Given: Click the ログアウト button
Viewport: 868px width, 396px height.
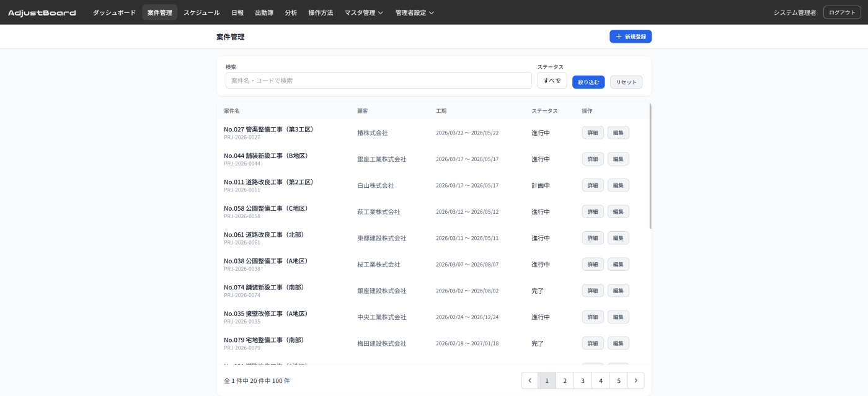Looking at the screenshot, I should (842, 12).
